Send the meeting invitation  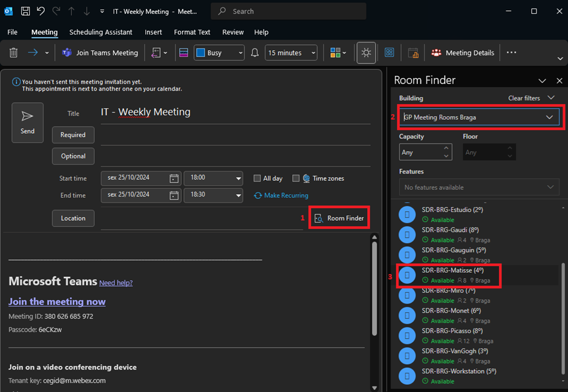28,122
